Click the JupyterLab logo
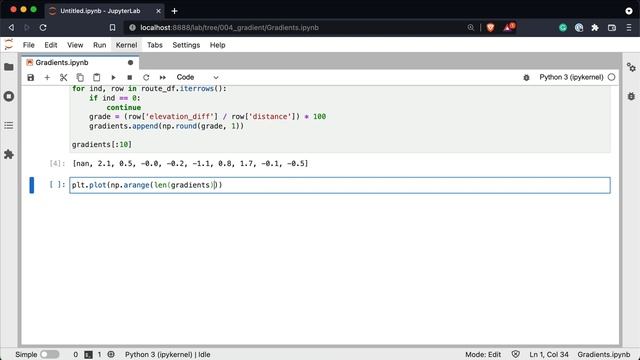The width and height of the screenshot is (640, 360). pyautogui.click(x=9, y=45)
